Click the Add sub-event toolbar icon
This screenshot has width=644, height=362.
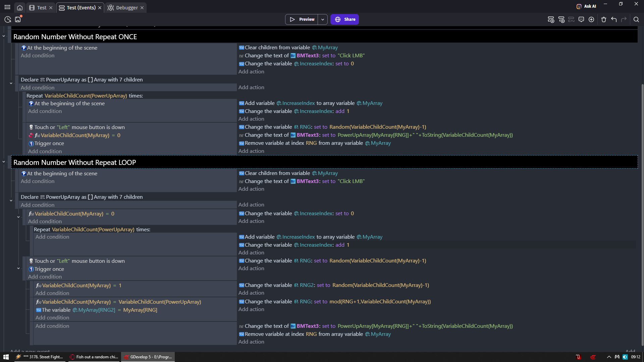(561, 19)
